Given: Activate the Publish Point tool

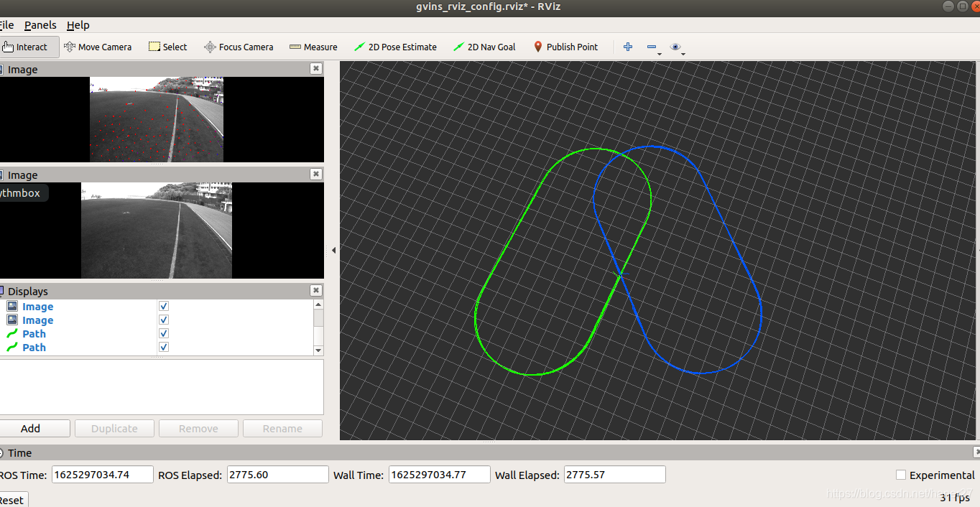Looking at the screenshot, I should tap(565, 47).
